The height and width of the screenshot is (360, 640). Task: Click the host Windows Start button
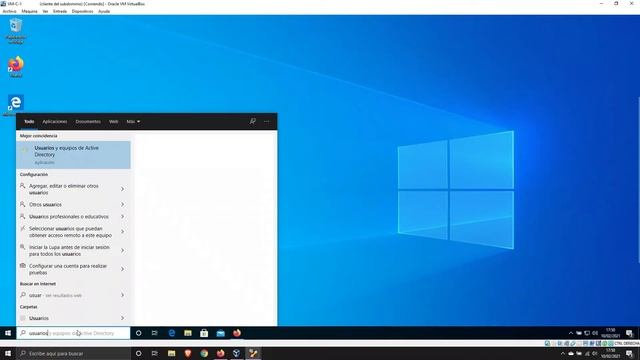pos(8,353)
